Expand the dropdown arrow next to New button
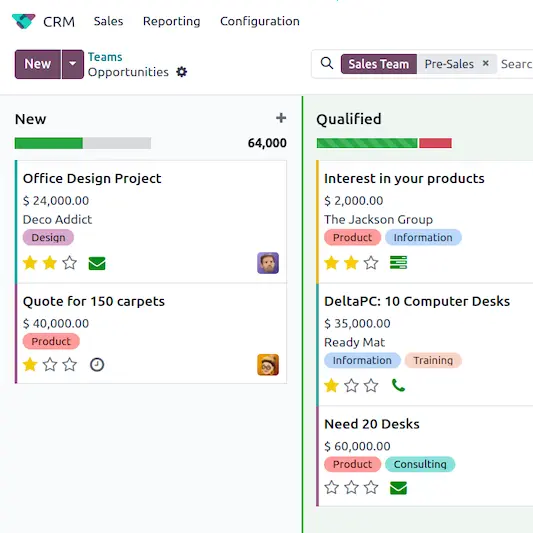 pyautogui.click(x=73, y=64)
